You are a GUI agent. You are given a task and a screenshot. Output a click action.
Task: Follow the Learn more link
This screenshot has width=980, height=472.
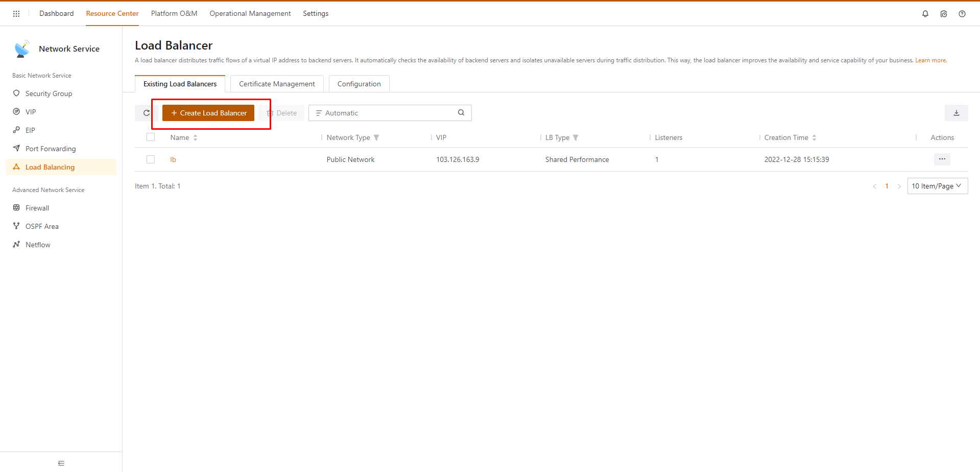pos(930,60)
